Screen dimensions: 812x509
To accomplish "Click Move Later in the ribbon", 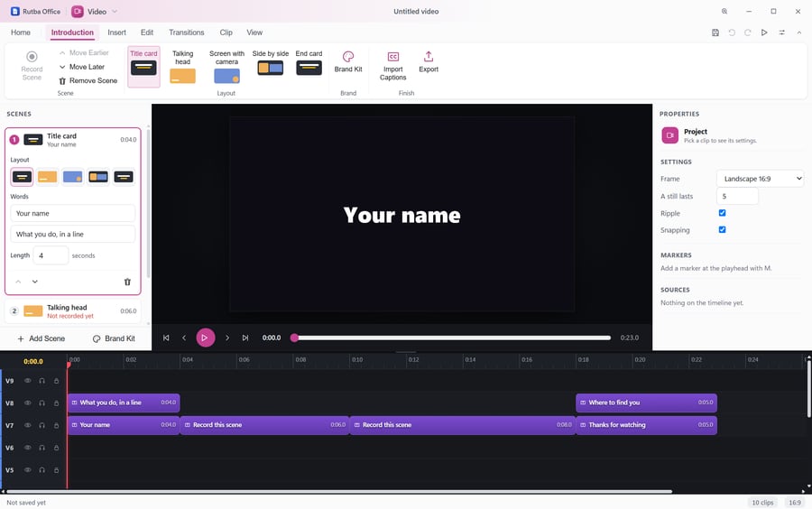I will click(x=82, y=67).
